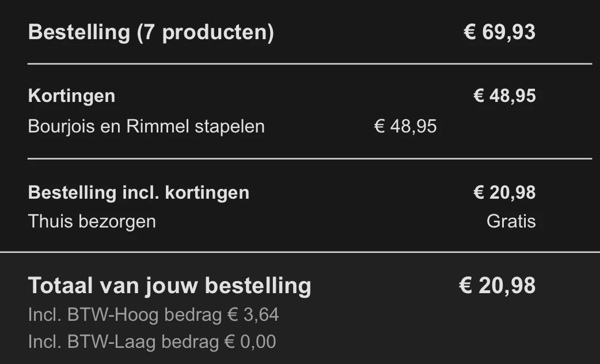Click the € 0,00 low VAT value

[x=250, y=342]
